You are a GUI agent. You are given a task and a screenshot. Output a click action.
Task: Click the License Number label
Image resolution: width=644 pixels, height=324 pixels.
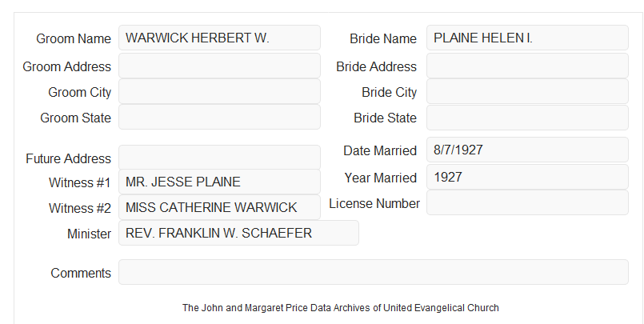(x=374, y=204)
